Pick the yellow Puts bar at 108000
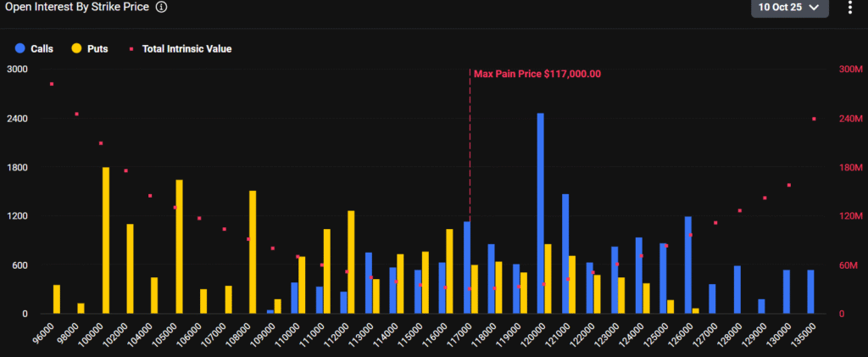This screenshot has width=868, height=357. point(253,252)
